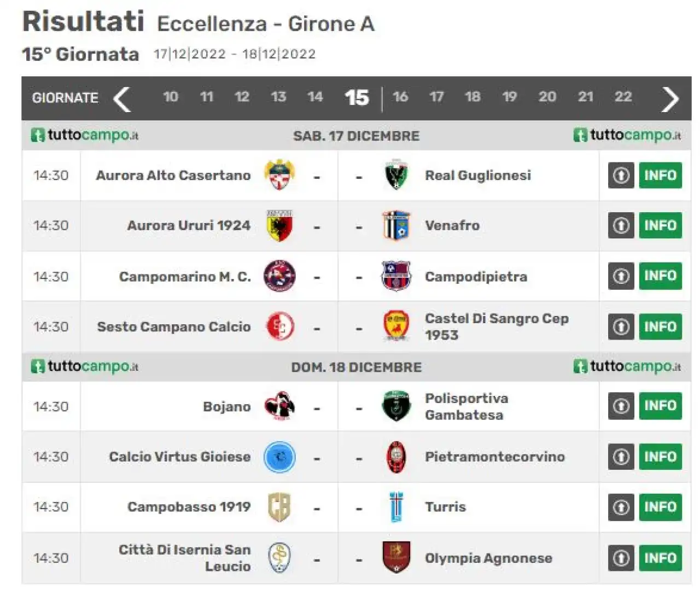The width and height of the screenshot is (700, 595).
Task: Open the Olympia Agnonese crest
Action: click(396, 557)
